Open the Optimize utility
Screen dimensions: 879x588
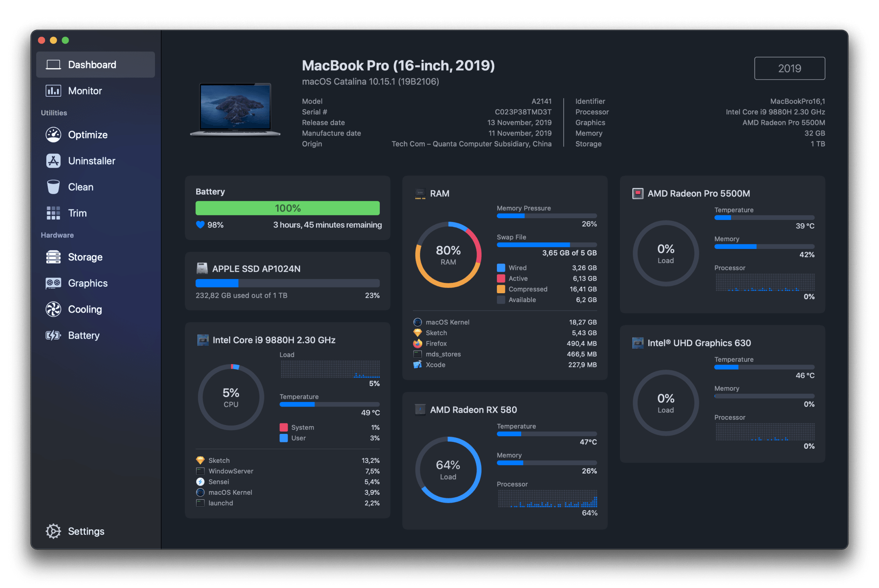[95, 135]
